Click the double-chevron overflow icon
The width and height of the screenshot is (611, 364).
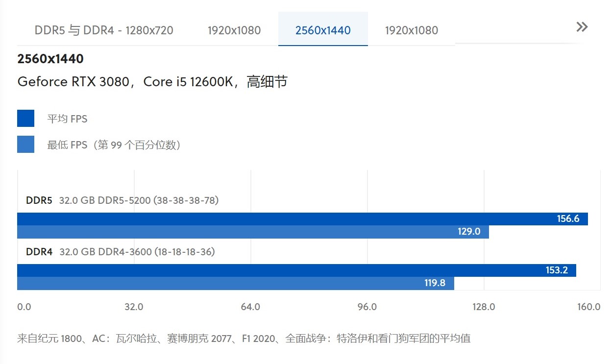[582, 26]
